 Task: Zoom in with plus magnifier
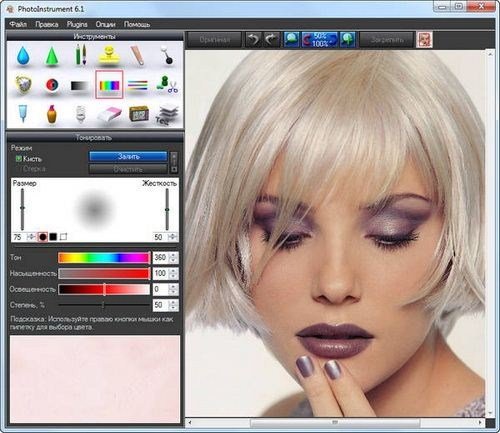click(347, 40)
